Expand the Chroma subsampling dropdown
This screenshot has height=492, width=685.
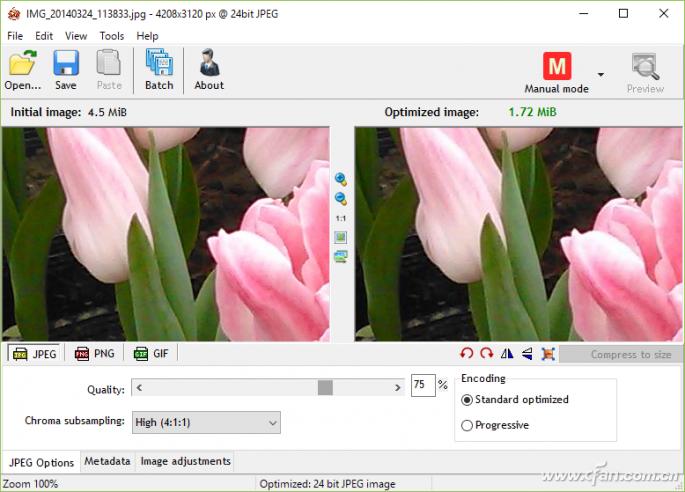click(272, 423)
